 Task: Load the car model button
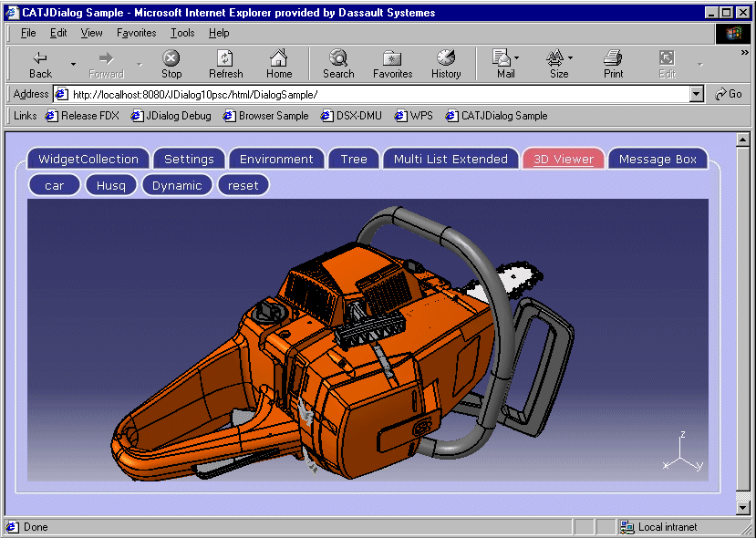click(x=55, y=186)
